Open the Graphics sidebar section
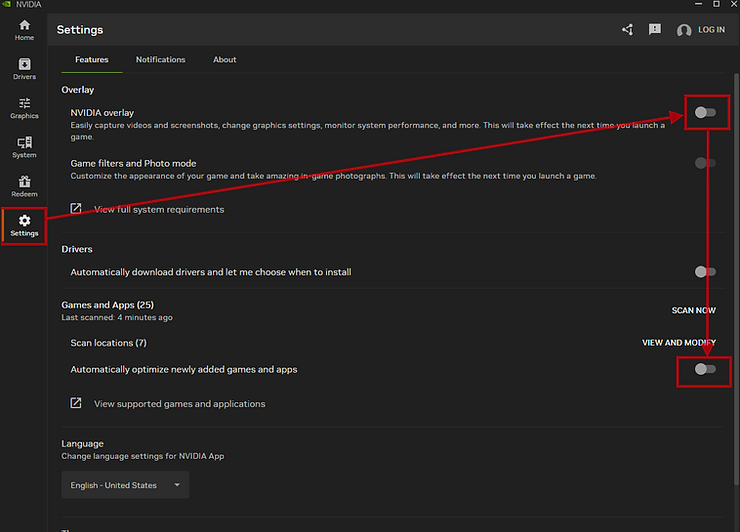The width and height of the screenshot is (740, 532). (x=24, y=108)
